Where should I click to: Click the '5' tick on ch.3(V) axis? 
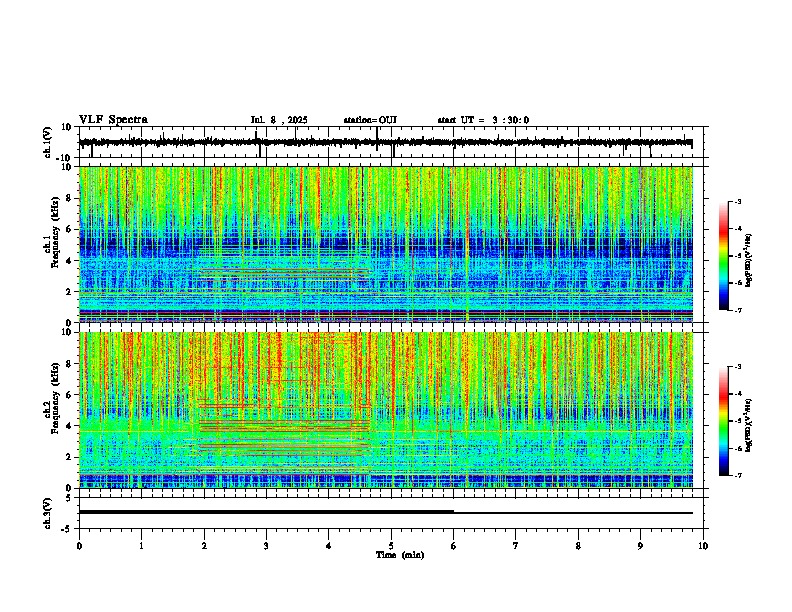coord(69,497)
